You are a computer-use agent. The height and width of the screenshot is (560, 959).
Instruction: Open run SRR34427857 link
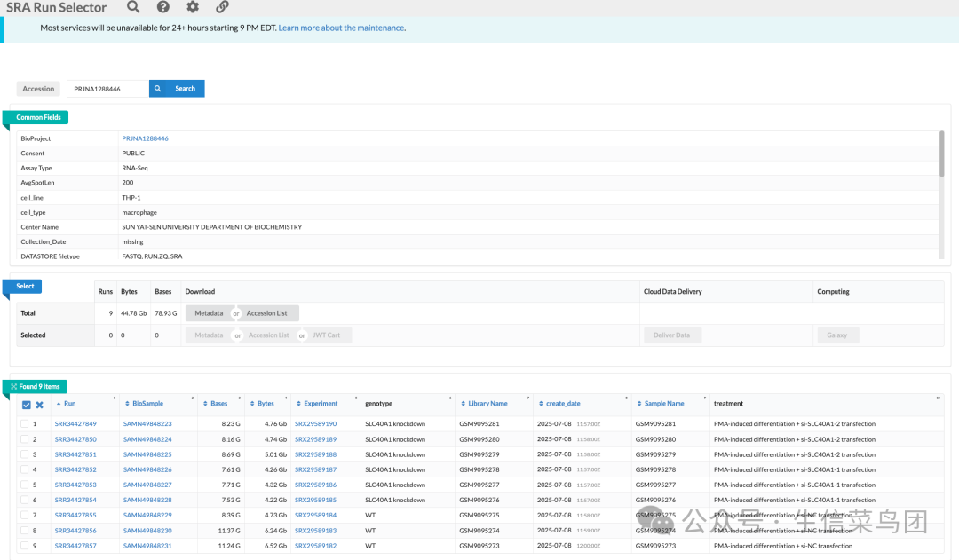pos(75,546)
